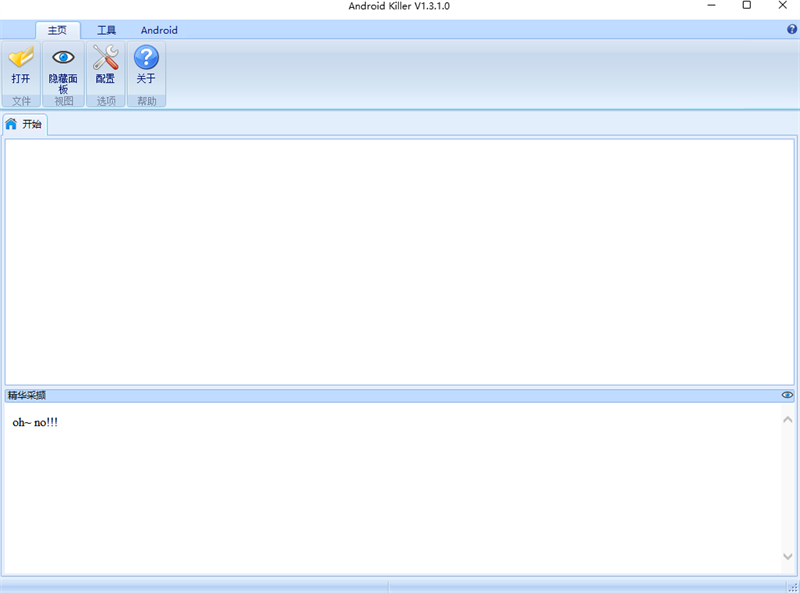Switch to the 工具 ribbon tab
The width and height of the screenshot is (800, 593).
[107, 31]
